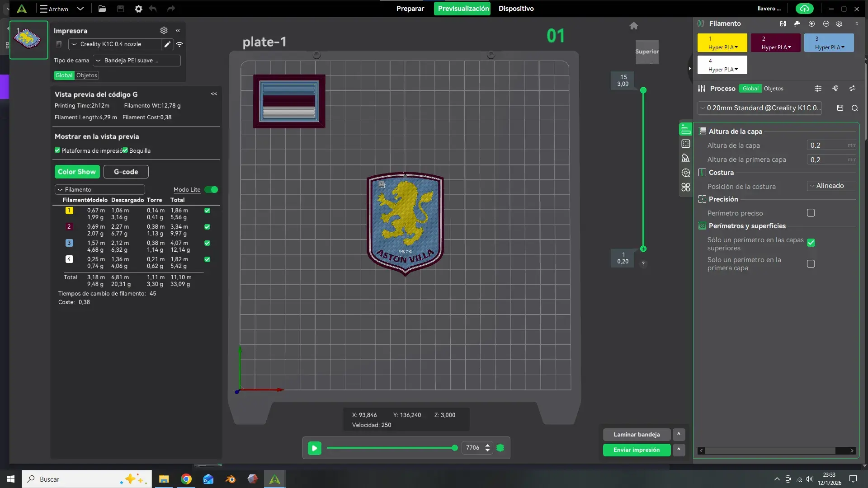The image size is (868, 488).
Task: Play the print simulation
Action: click(x=314, y=448)
